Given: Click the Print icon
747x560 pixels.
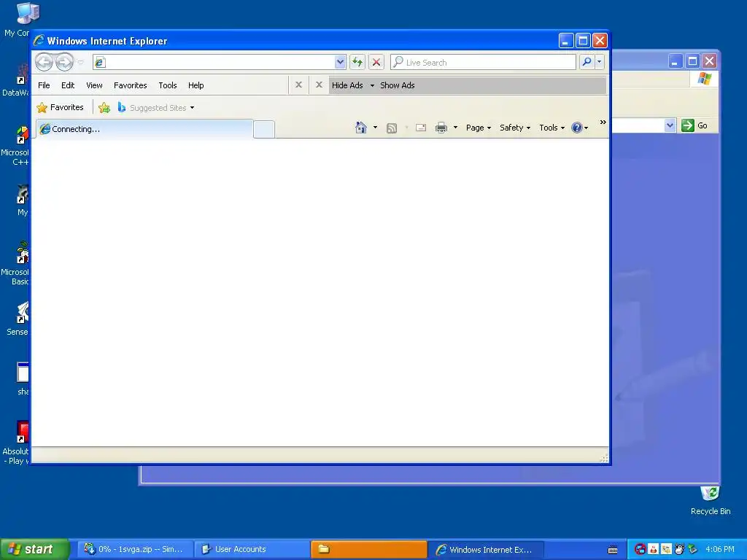Looking at the screenshot, I should click(441, 128).
